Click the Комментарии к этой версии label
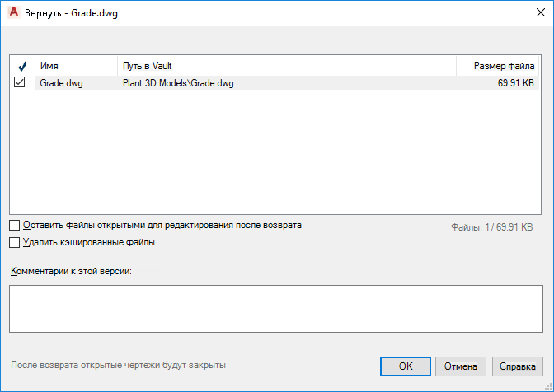The height and width of the screenshot is (392, 554). (x=77, y=271)
